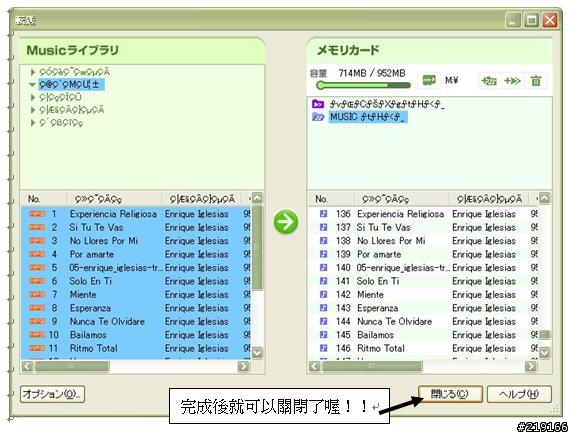Click the add music folder icon

[489, 81]
